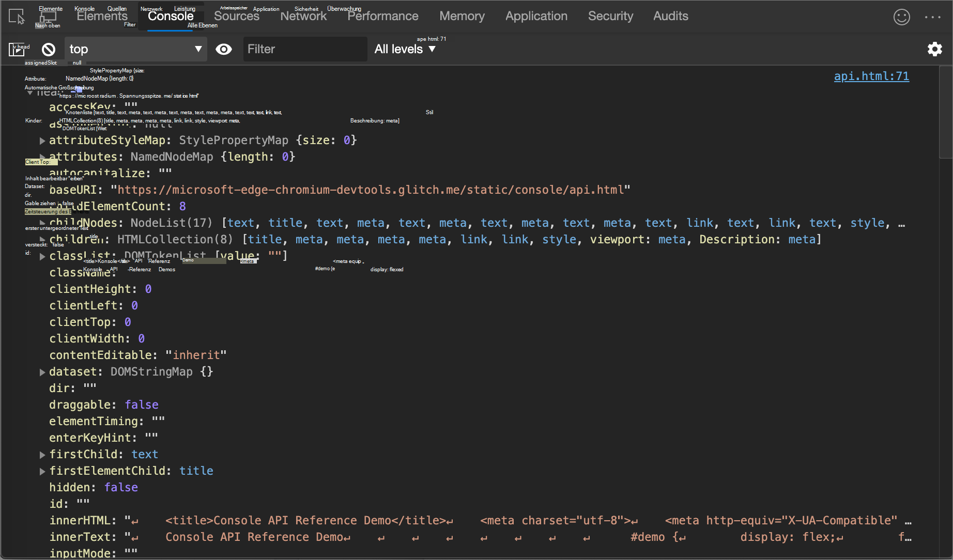This screenshot has height=560, width=953.
Task: Click the smiley feedback icon
Action: [x=901, y=17]
